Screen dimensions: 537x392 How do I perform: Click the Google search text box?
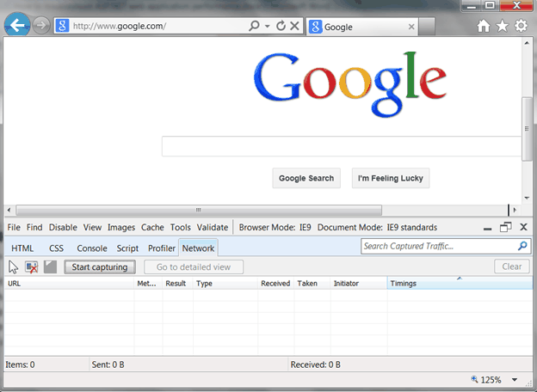(x=342, y=146)
